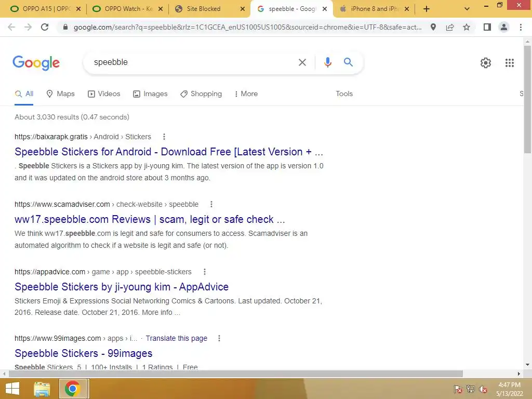Open the Windows Start menu

(x=12, y=389)
